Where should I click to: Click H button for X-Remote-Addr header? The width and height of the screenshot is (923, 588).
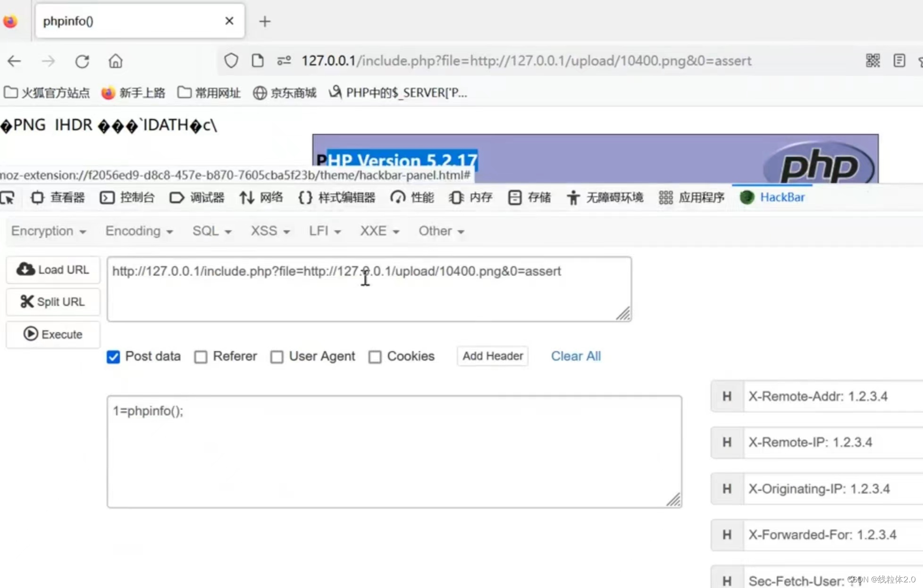(x=727, y=396)
